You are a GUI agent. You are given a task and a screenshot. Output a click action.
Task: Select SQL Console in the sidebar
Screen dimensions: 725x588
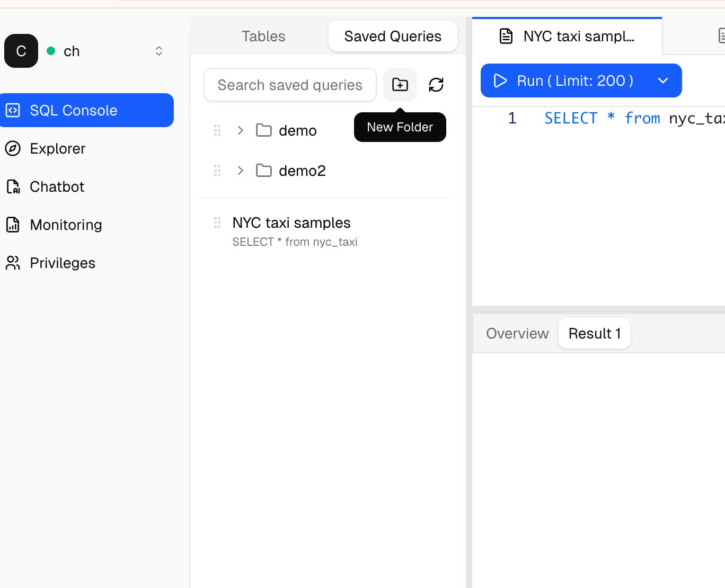click(x=87, y=110)
